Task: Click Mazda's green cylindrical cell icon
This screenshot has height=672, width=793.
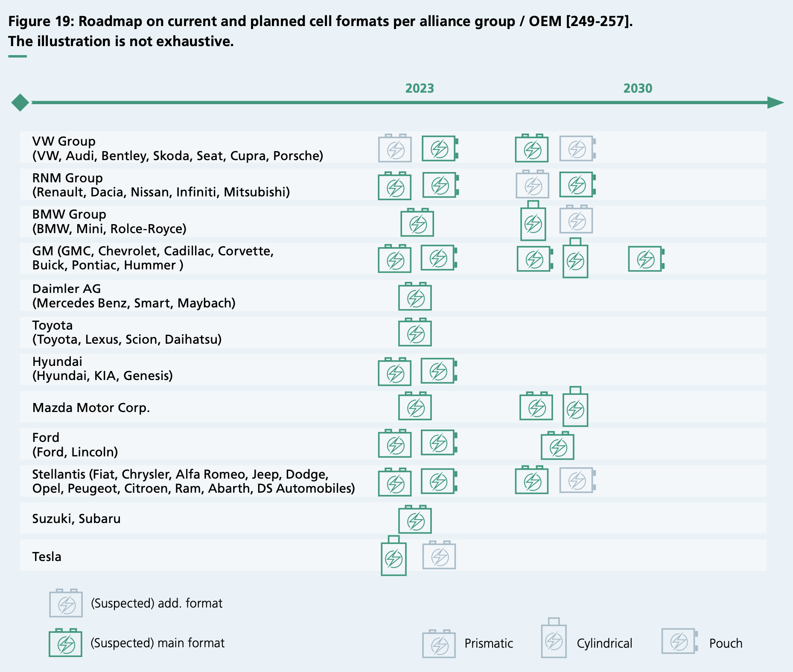Action: (x=575, y=408)
